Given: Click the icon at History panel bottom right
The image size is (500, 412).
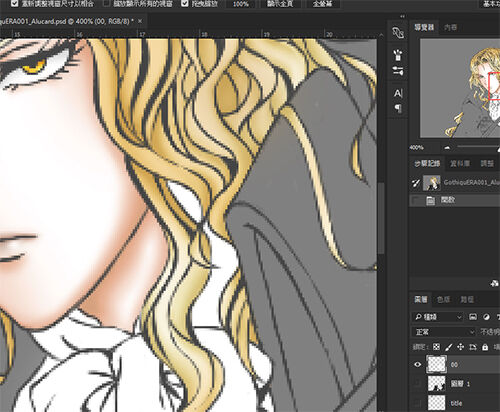Looking at the screenshot, I should click(x=494, y=283).
